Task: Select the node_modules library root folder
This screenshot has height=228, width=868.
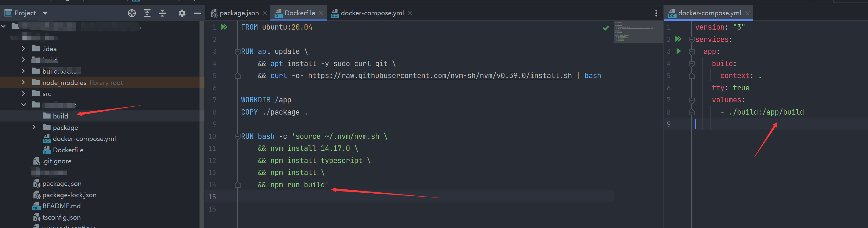Action: (64, 83)
